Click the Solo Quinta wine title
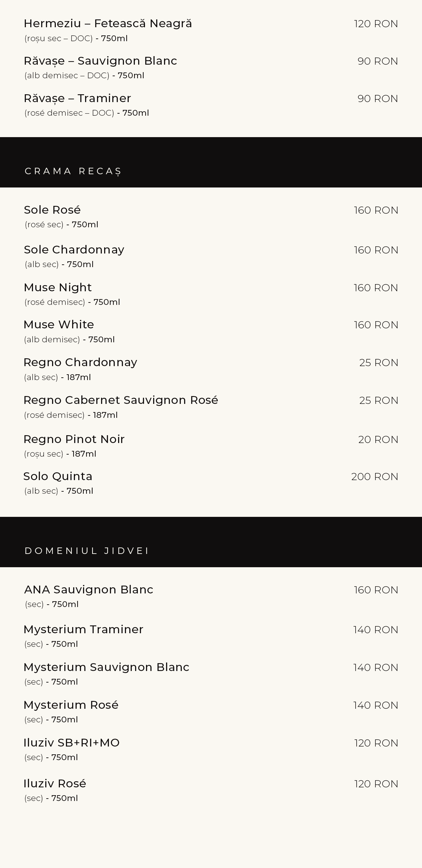 click(58, 476)
